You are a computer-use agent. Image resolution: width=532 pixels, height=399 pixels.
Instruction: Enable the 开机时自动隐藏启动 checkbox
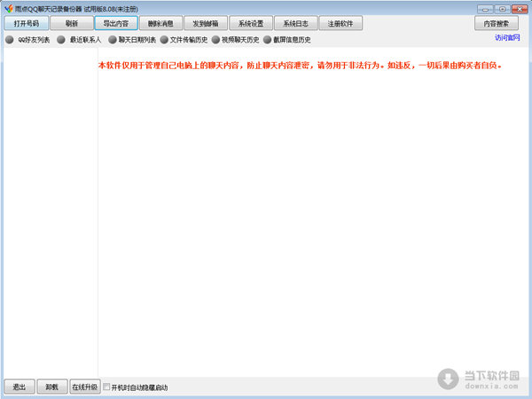click(107, 387)
